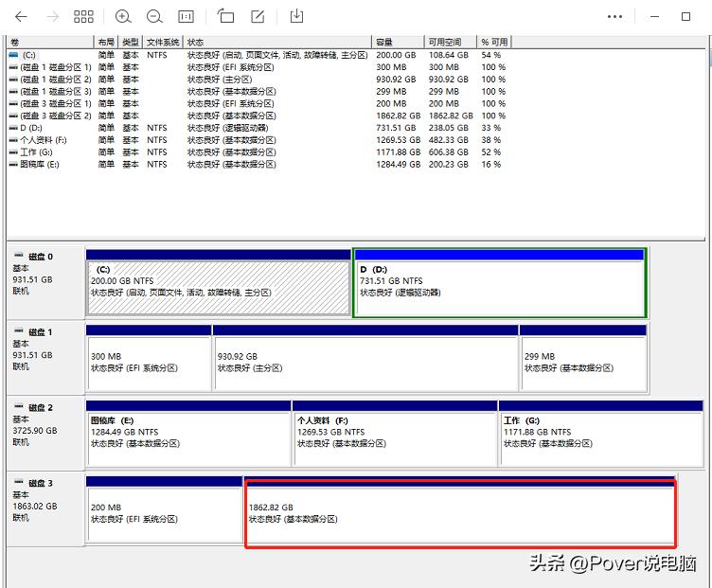Viewport: 712px width, 588px height.
Task: Click the back arrow in viewer toolbar
Action: 21,16
